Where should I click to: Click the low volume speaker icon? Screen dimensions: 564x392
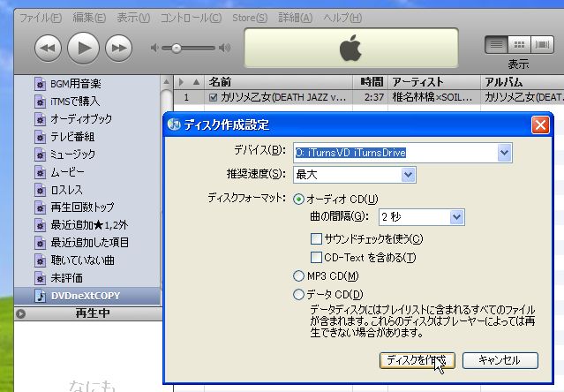(154, 48)
